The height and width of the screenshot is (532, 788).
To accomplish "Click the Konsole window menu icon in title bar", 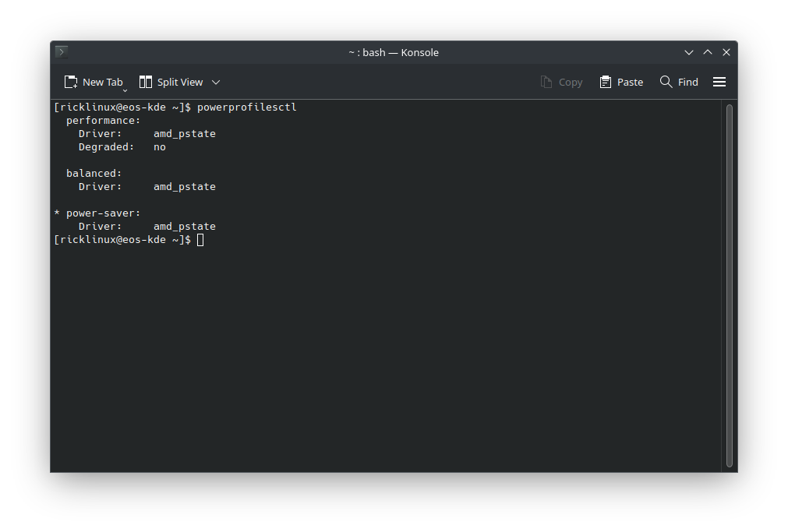I will point(62,52).
